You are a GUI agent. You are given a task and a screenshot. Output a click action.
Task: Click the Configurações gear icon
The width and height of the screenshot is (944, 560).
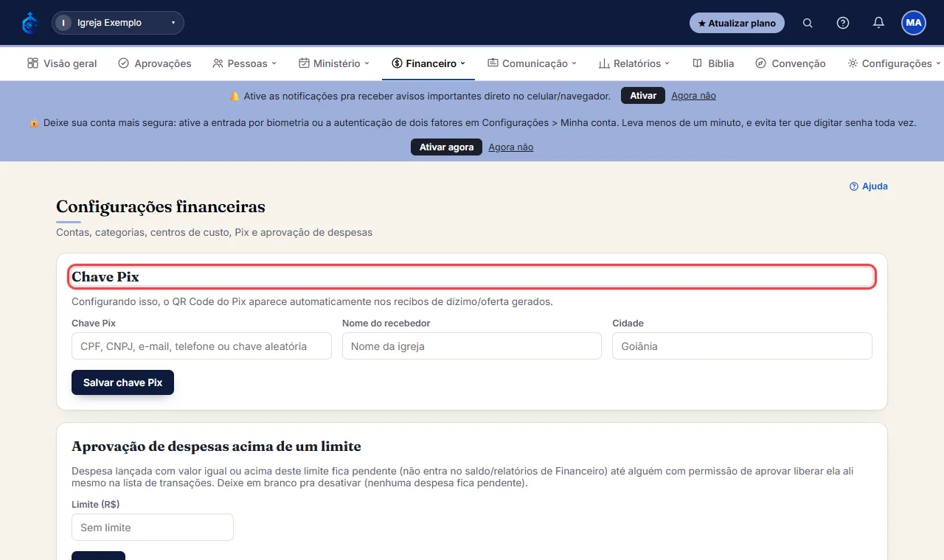pyautogui.click(x=853, y=63)
